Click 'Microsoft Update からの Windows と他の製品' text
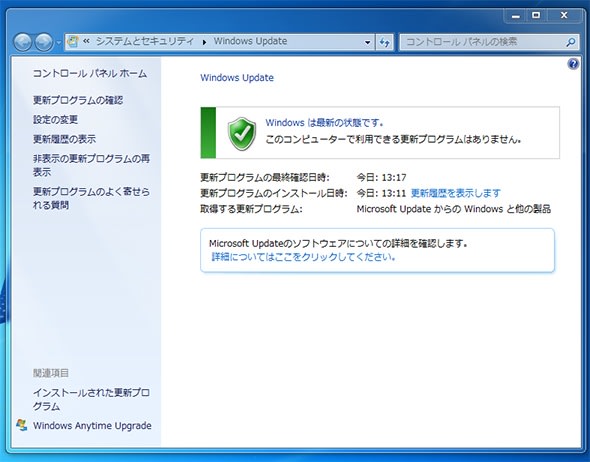The height and width of the screenshot is (462, 590). [454, 209]
